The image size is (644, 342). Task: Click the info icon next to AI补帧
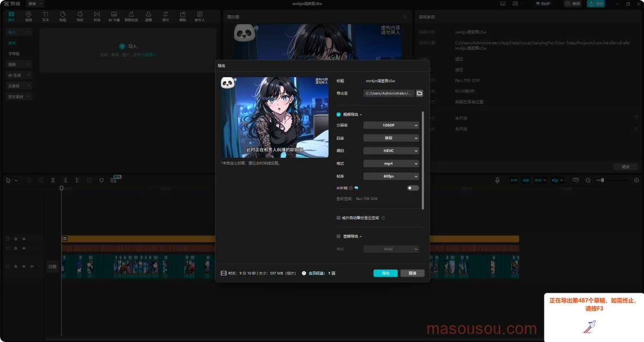pyautogui.click(x=351, y=188)
